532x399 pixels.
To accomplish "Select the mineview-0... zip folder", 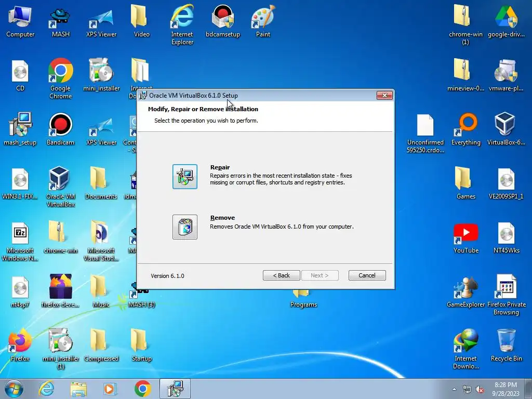I will [465, 75].
